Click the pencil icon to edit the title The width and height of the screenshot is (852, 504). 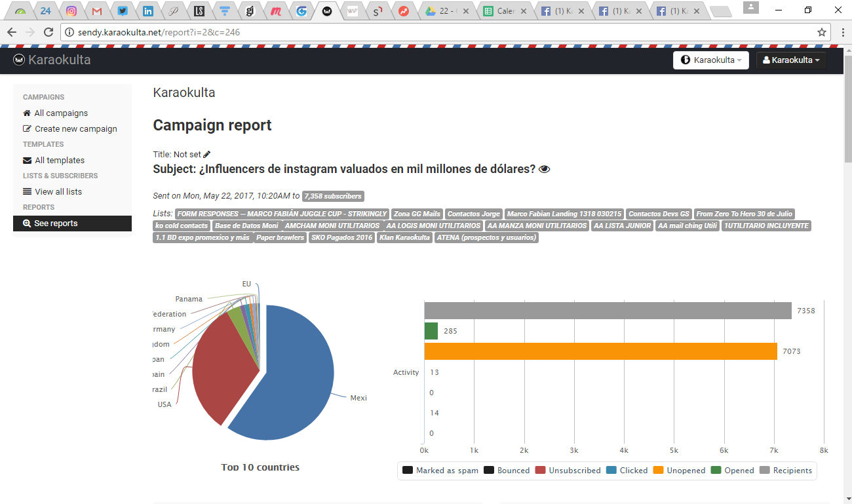207,155
